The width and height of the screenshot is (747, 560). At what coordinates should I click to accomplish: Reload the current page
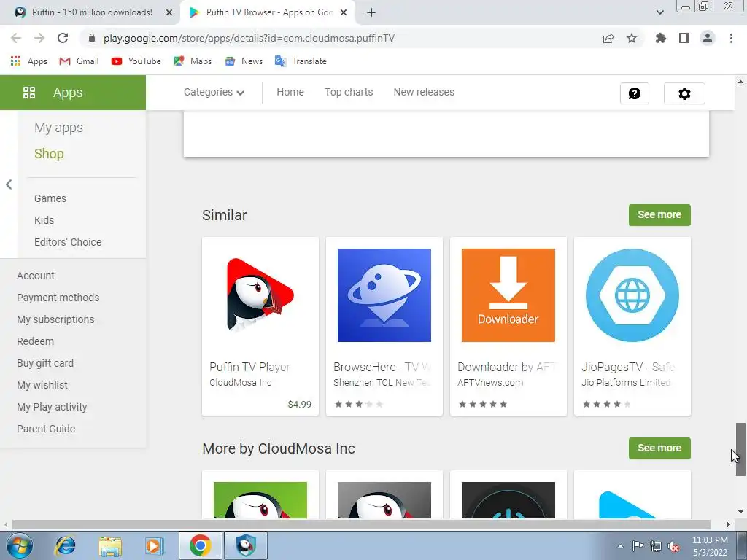63,38
